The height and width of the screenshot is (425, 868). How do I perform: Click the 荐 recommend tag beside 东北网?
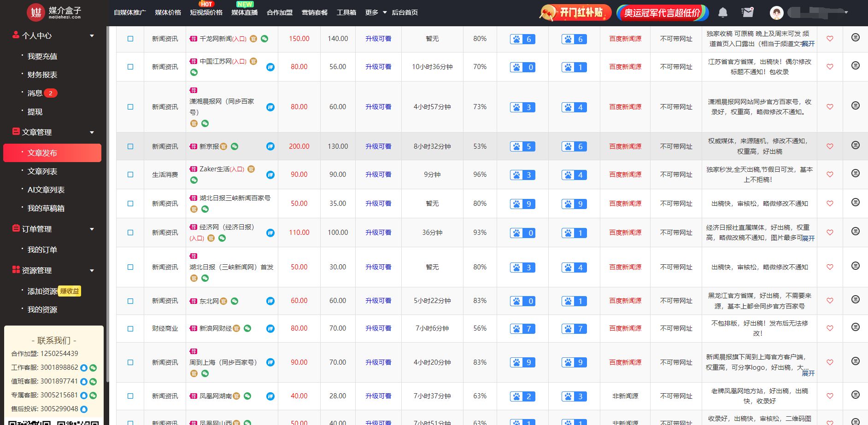(x=194, y=301)
